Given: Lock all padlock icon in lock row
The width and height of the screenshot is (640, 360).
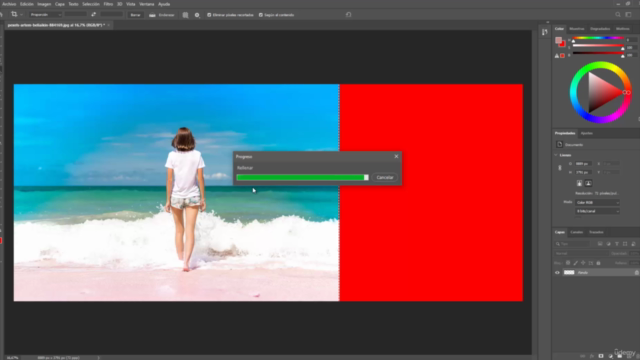Looking at the screenshot, I should coord(598,263).
